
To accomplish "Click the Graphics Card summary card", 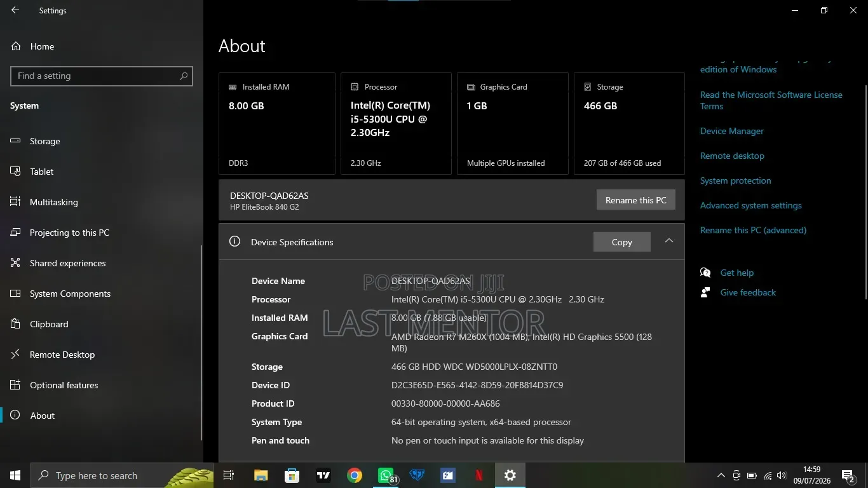I will [x=513, y=123].
